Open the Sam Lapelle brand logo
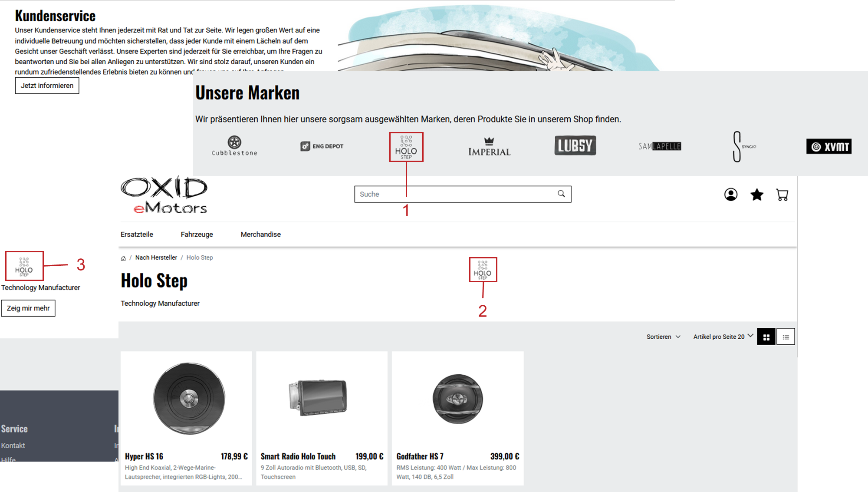Viewport: 868px width, 492px height. click(x=660, y=146)
